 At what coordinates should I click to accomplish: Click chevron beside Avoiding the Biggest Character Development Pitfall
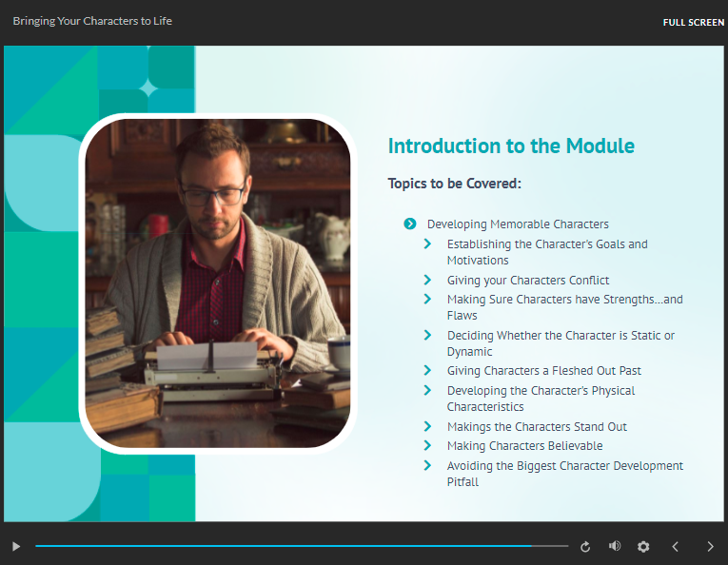[x=427, y=466]
